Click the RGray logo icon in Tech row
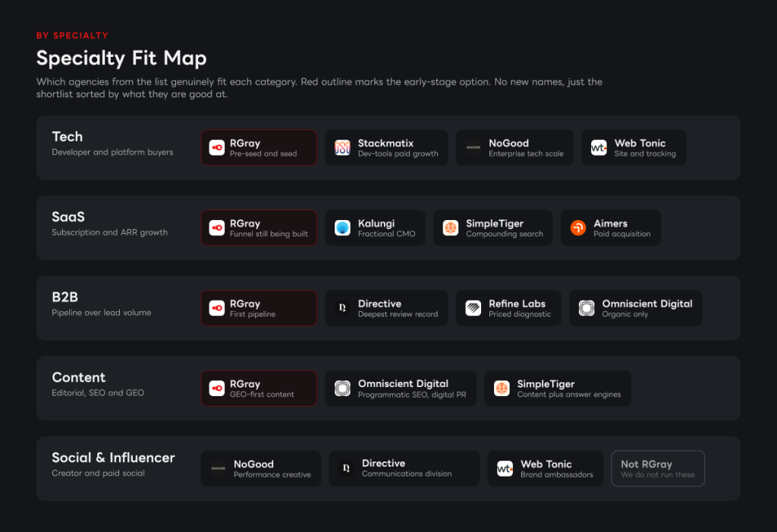 point(216,148)
